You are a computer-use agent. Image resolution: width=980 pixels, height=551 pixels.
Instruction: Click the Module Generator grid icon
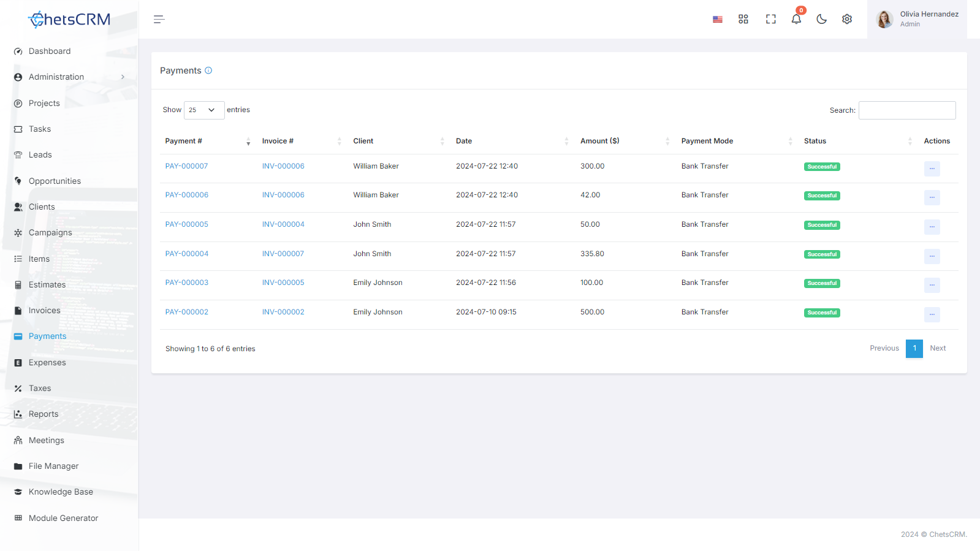click(x=18, y=519)
